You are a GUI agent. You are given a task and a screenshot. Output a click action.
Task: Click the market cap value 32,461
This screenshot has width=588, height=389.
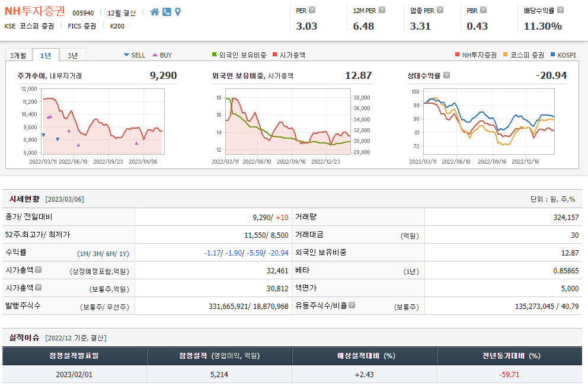(277, 271)
